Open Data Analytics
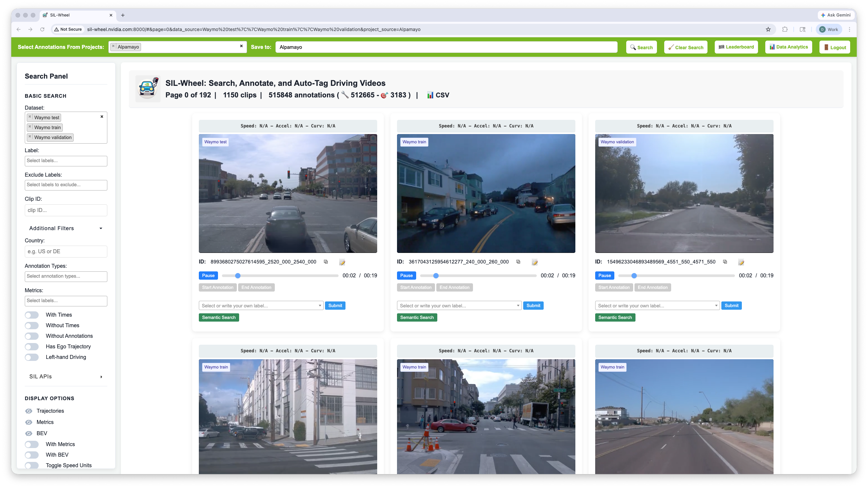Viewport: 868px width, 488px height. pyautogui.click(x=788, y=47)
